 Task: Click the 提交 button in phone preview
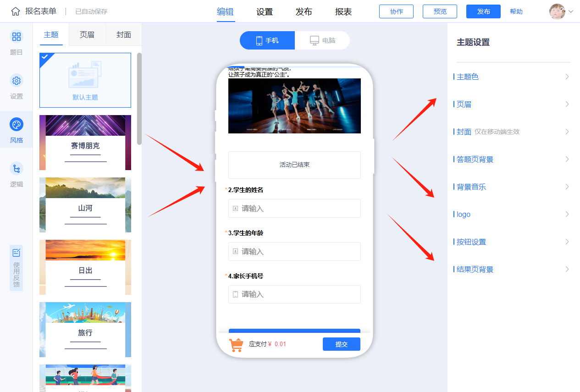coord(342,344)
